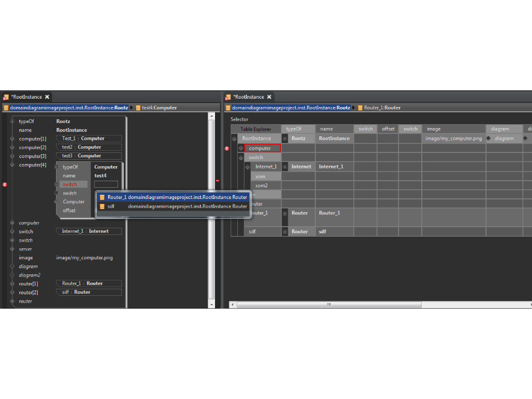Image resolution: width=532 pixels, height=399 pixels.
Task: Click the Internet_1 : Internet reference box
Action: point(89,231)
